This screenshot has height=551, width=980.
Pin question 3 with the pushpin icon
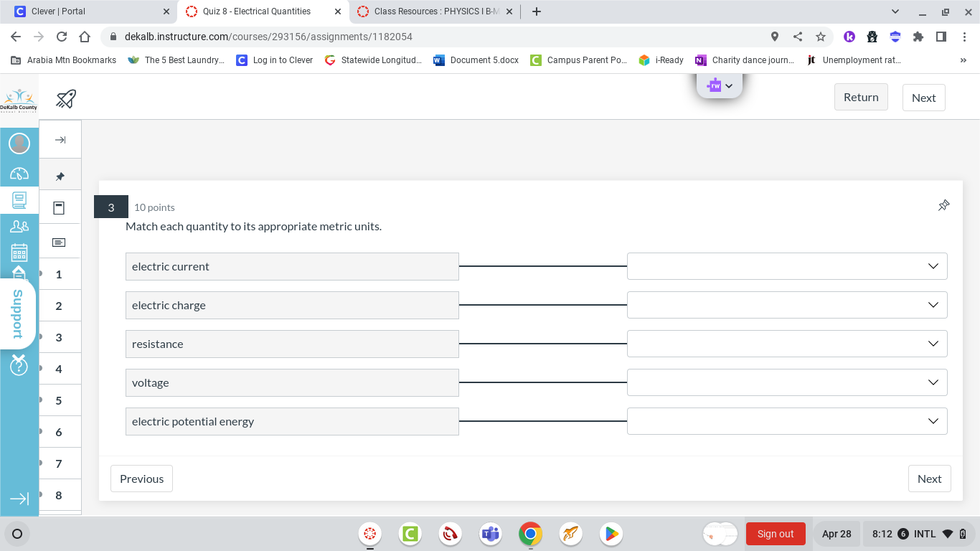943,206
